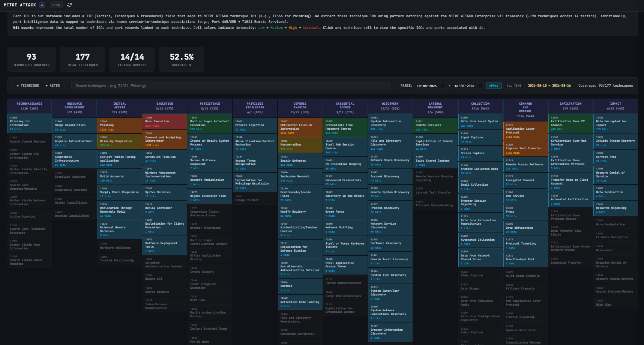Open the critical User Execution technique cell
Image resolution: width=644 pixels, height=345 pixels.
pyautogui.click(x=165, y=121)
